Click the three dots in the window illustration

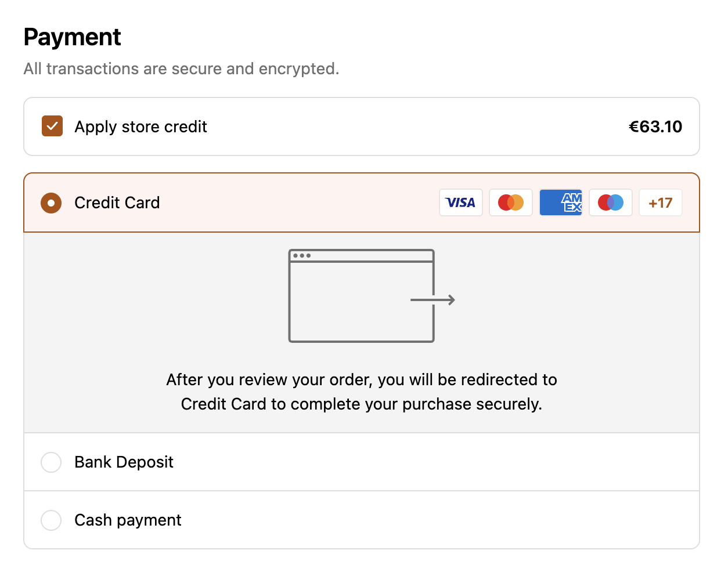302,255
